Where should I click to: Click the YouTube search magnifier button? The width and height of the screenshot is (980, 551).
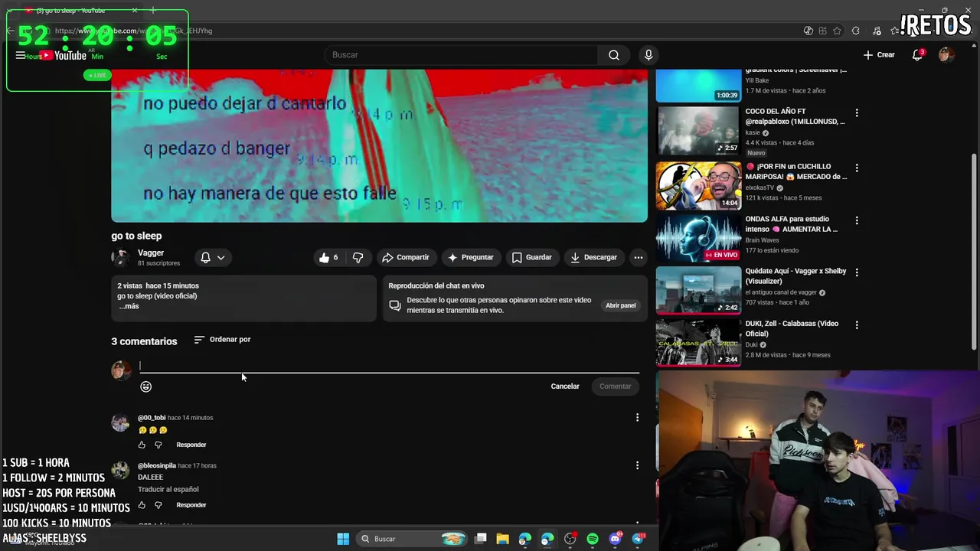click(x=614, y=55)
